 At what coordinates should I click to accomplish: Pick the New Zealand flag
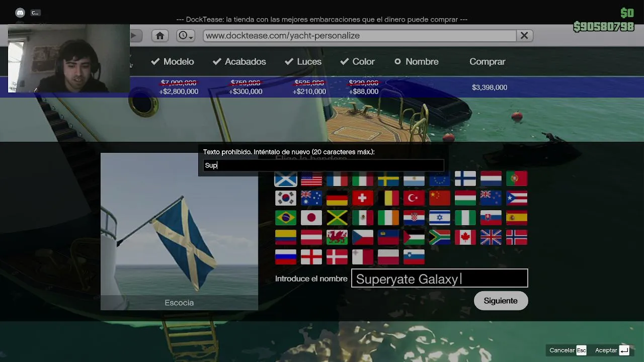click(491, 198)
